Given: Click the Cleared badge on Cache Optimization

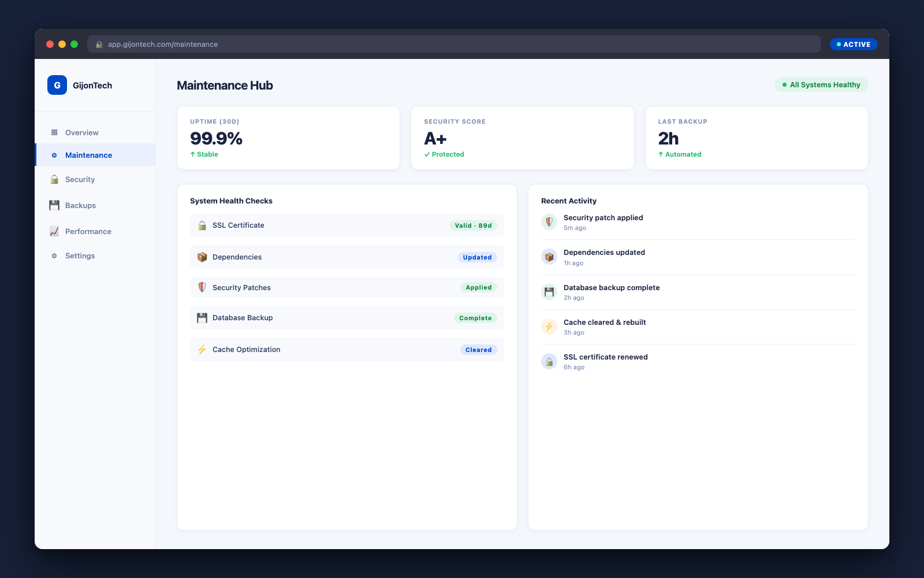Looking at the screenshot, I should [x=479, y=350].
